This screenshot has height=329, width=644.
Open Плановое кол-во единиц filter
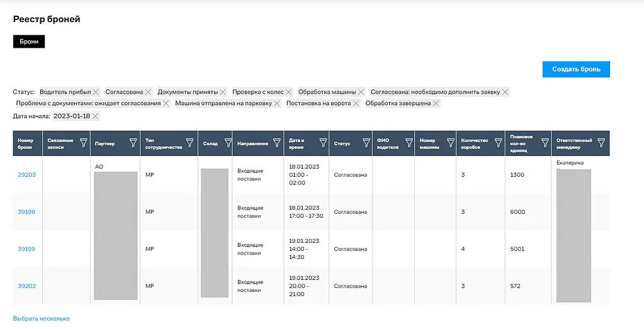[544, 143]
